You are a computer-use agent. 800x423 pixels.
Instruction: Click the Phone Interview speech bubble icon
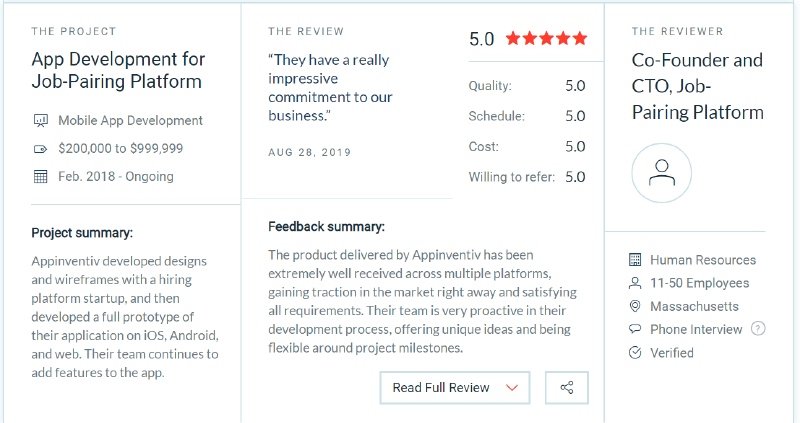click(635, 329)
